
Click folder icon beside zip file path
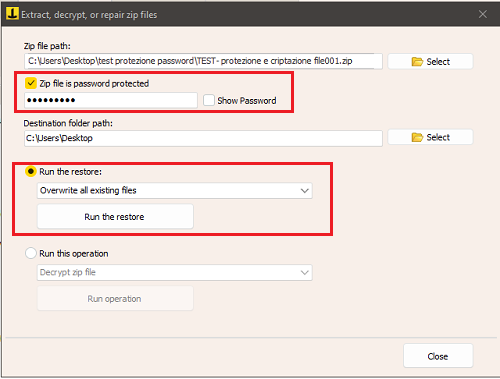pyautogui.click(x=417, y=62)
